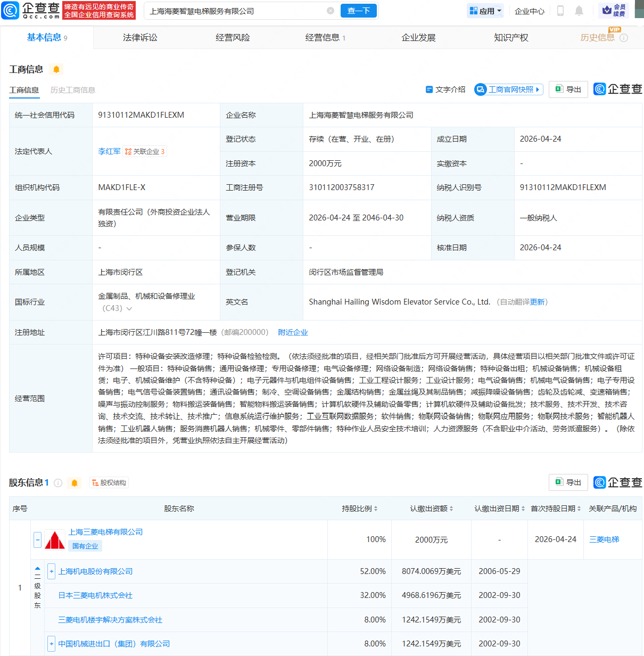Switch to 法律诉讼 tab
Screen dimensions: 644x656
click(x=140, y=38)
